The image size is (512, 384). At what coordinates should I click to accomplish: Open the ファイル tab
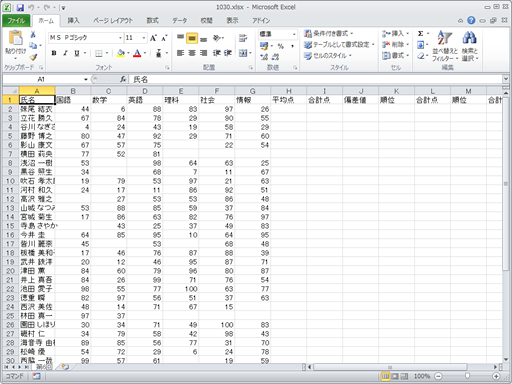pyautogui.click(x=16, y=21)
